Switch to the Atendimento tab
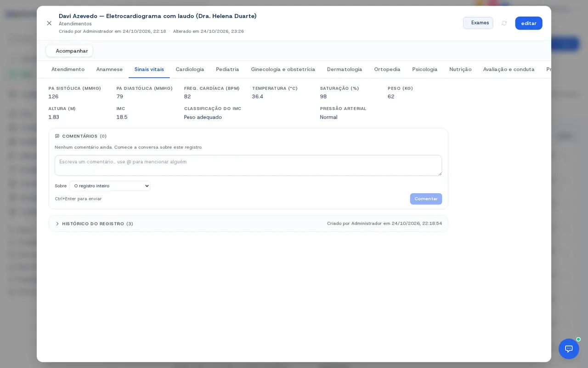Screen dimensions: 588x368 pos(68,69)
